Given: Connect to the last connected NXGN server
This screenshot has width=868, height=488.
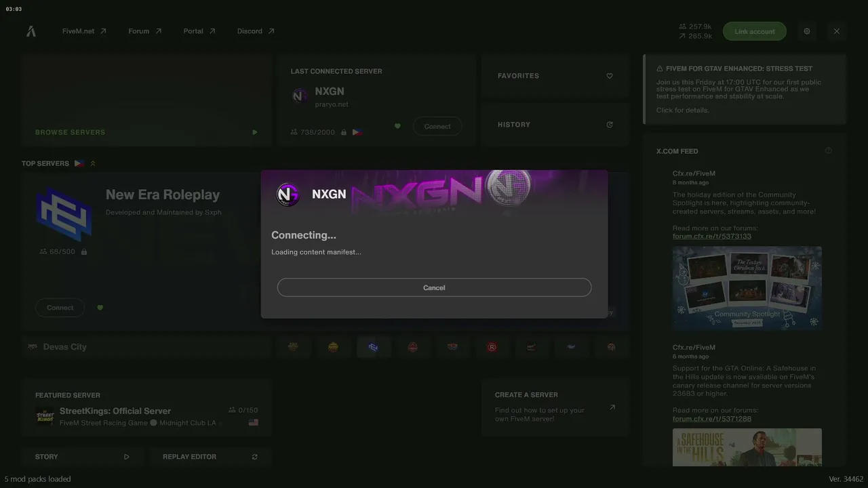Looking at the screenshot, I should click(437, 126).
